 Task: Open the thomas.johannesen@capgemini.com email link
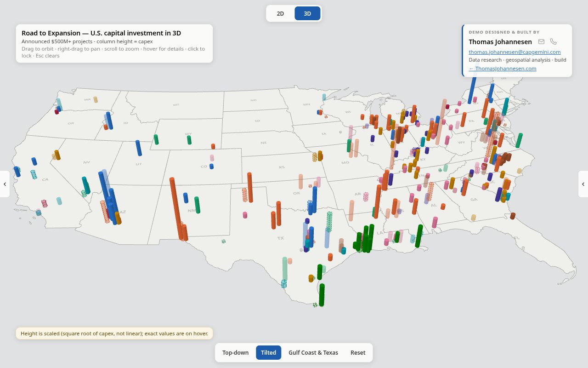[514, 52]
